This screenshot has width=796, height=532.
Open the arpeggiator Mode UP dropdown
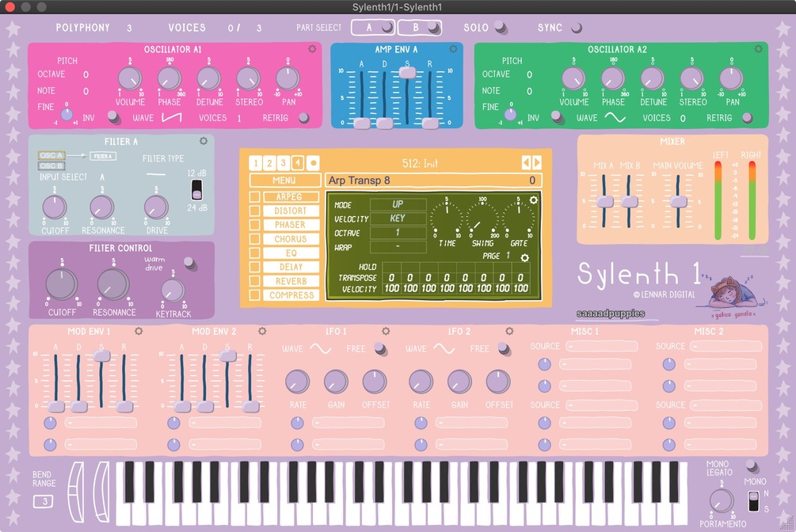(398, 204)
